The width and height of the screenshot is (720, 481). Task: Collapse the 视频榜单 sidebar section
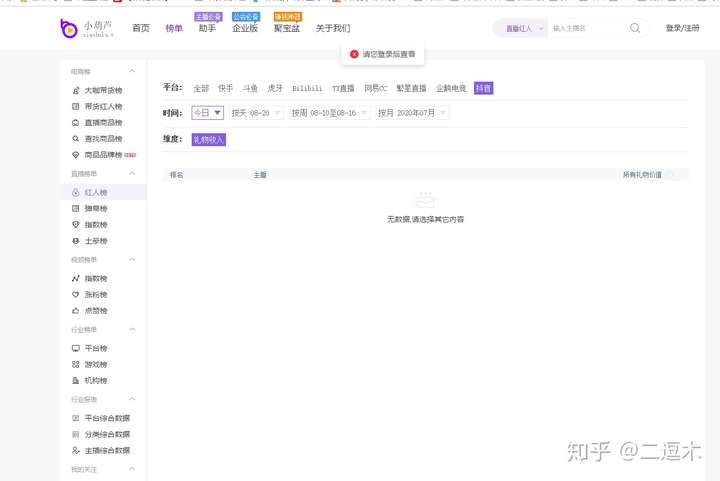(x=132, y=259)
